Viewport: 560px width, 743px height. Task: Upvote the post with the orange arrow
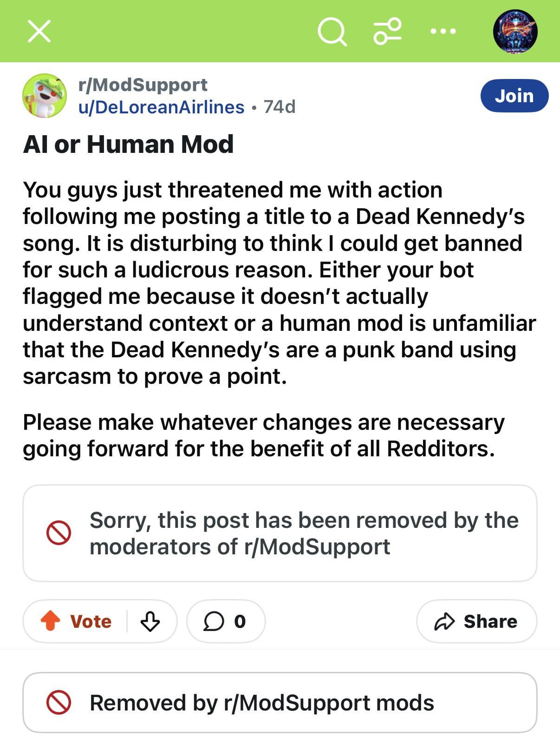50,621
